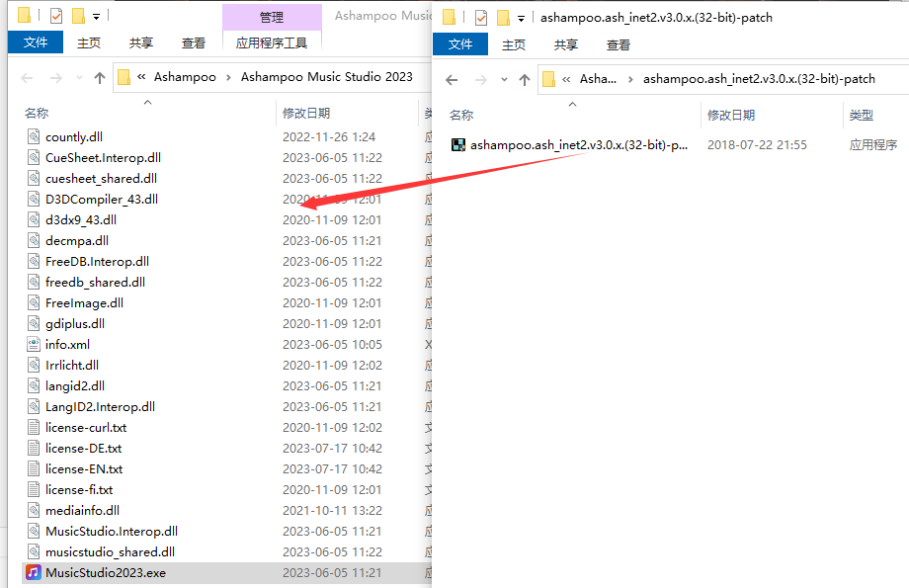Expand hidden path chevron in patch window address bar

(x=566, y=79)
